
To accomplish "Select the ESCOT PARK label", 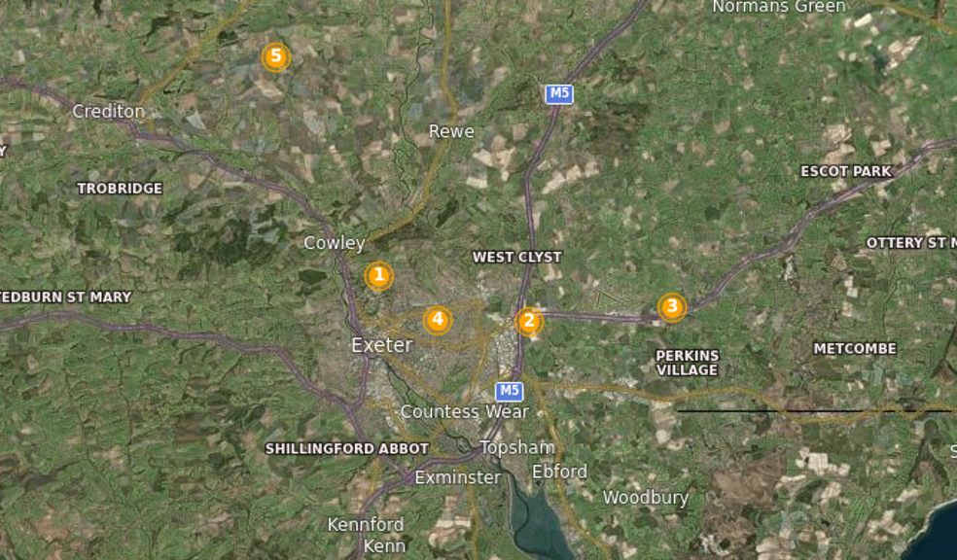I will tap(846, 171).
